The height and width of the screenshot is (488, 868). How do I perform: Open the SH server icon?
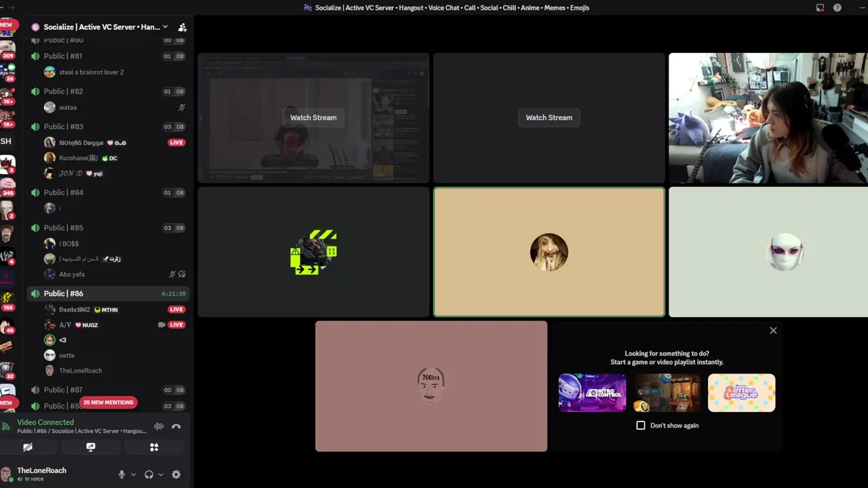(6, 142)
